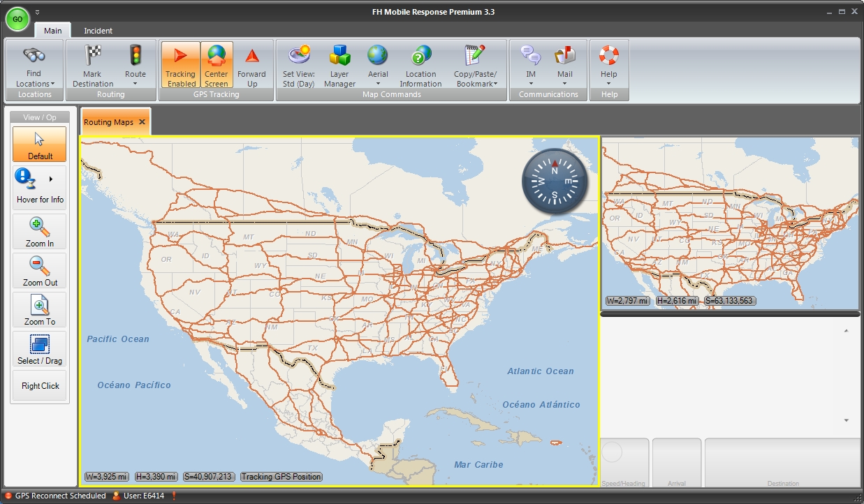
Task: Click the Destination panel
Action: pos(782,463)
